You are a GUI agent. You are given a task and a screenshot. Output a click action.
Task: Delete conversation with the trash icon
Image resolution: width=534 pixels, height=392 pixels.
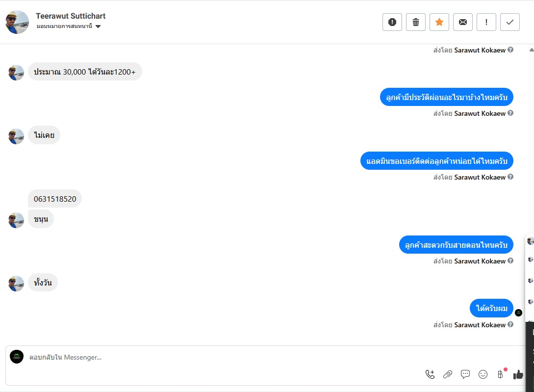(x=416, y=22)
